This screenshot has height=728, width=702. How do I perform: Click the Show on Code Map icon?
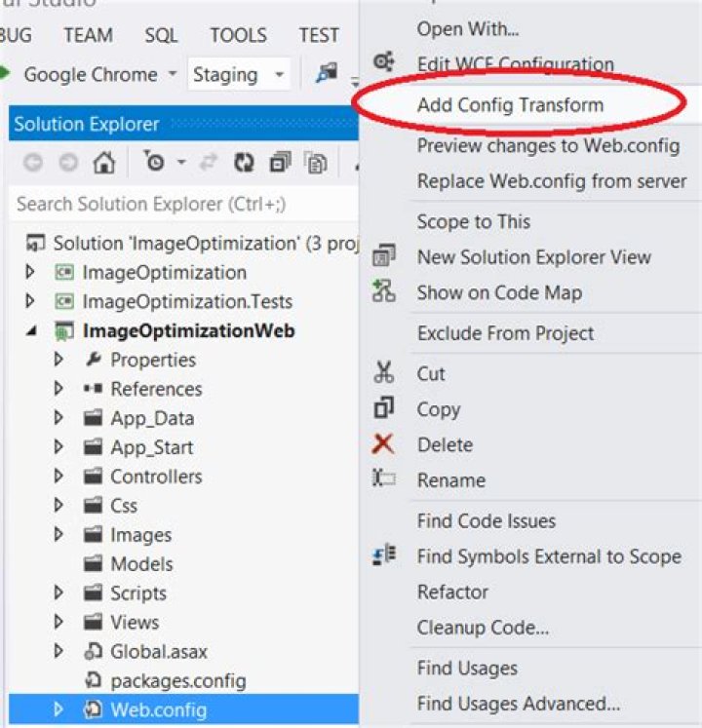point(384,291)
